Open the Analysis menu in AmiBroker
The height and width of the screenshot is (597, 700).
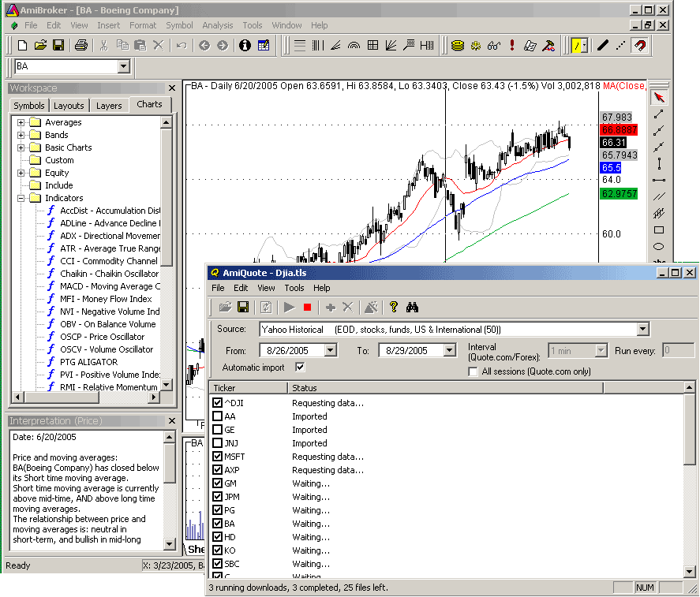pyautogui.click(x=217, y=25)
